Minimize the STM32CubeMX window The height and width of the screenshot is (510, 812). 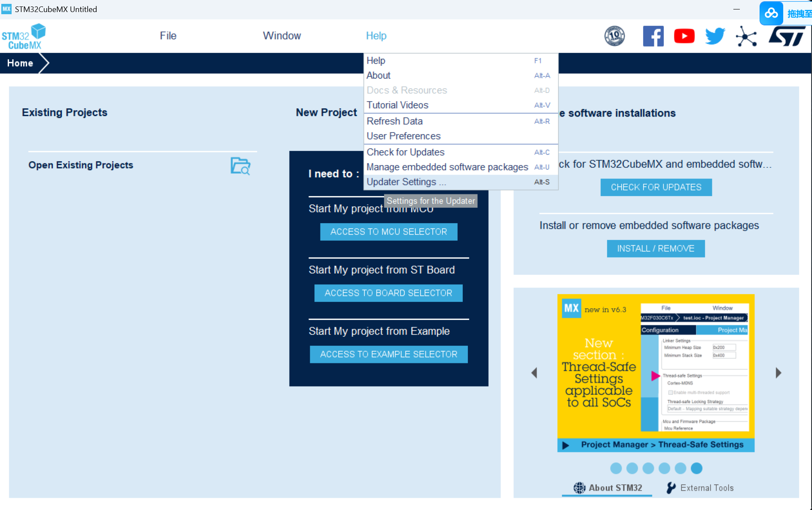coord(736,9)
